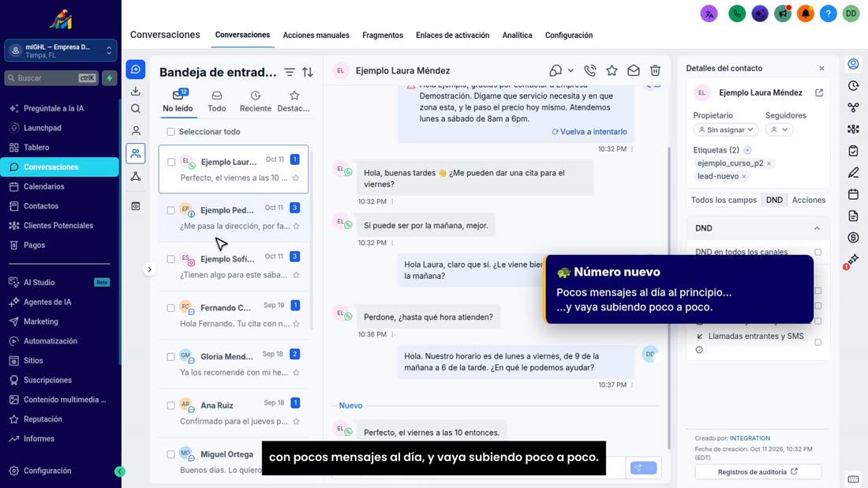Switch to Acciones manuales tab

pos(316,35)
